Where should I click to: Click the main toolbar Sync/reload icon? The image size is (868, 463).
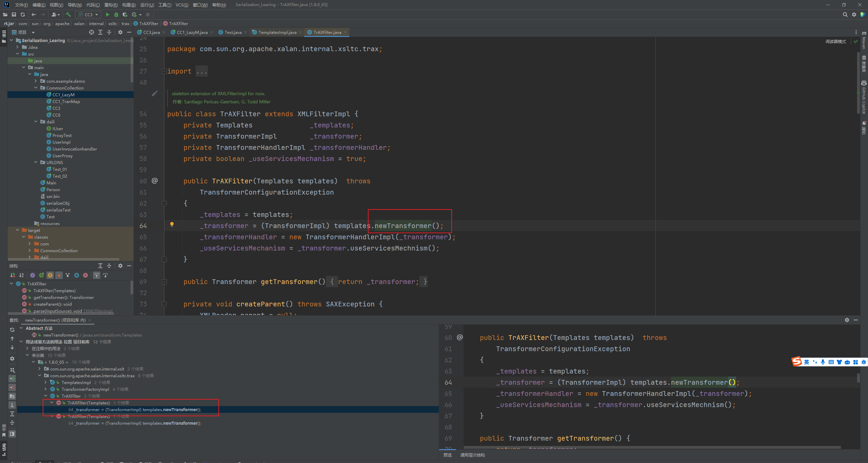[x=23, y=15]
